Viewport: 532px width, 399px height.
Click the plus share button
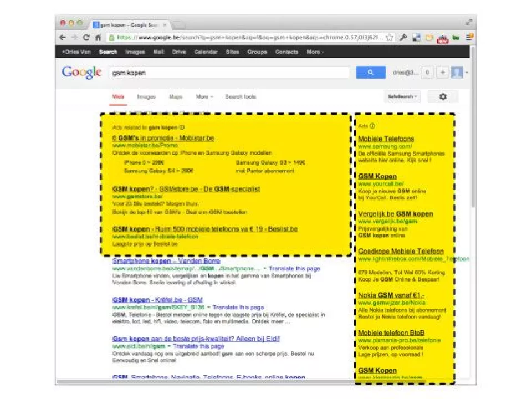[442, 72]
